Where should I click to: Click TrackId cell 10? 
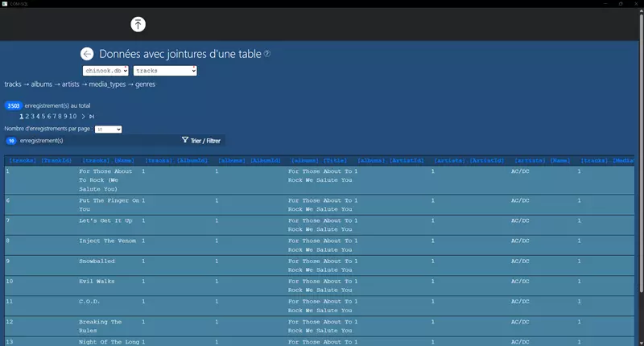10,281
